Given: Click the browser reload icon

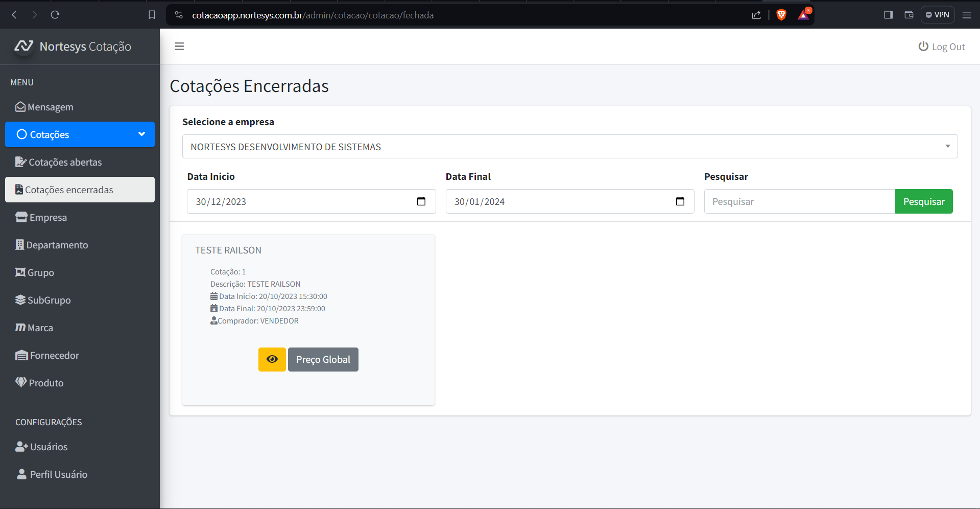Looking at the screenshot, I should [55, 15].
